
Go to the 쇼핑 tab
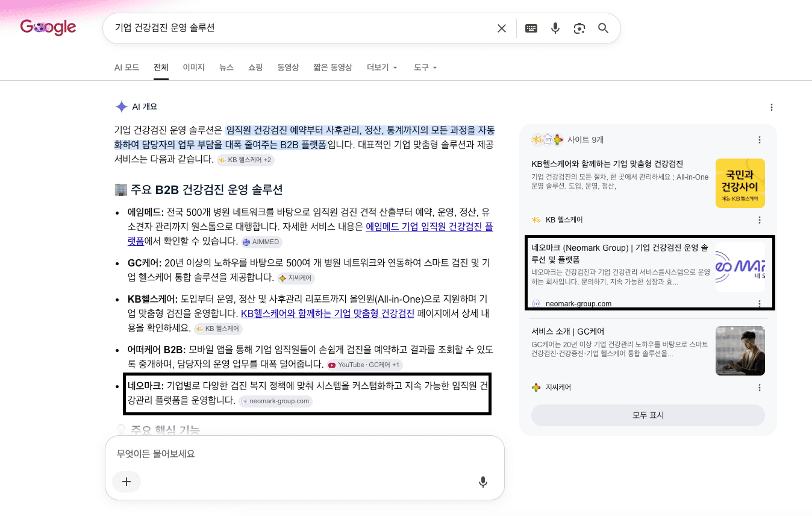255,68
